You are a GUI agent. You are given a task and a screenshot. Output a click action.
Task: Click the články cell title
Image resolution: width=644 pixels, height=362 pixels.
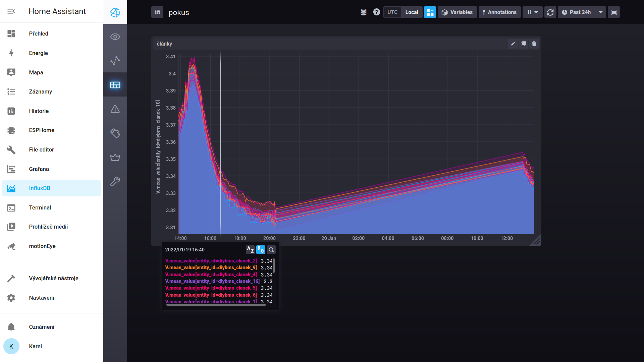(164, 44)
